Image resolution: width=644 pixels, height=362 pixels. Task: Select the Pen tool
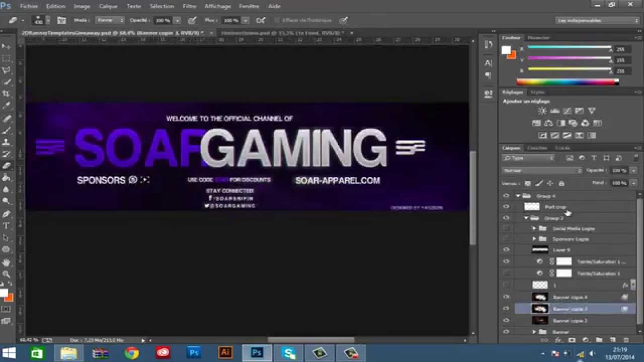point(7,214)
